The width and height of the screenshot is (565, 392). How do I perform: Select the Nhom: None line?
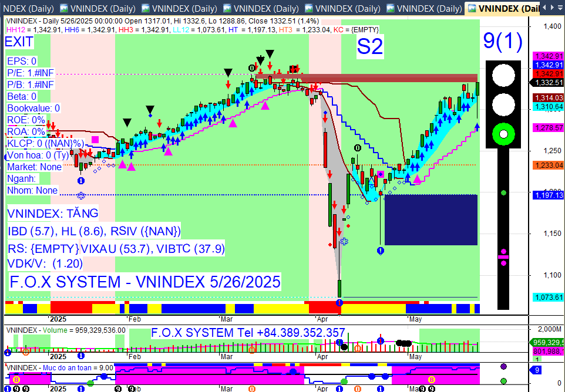[32, 190]
